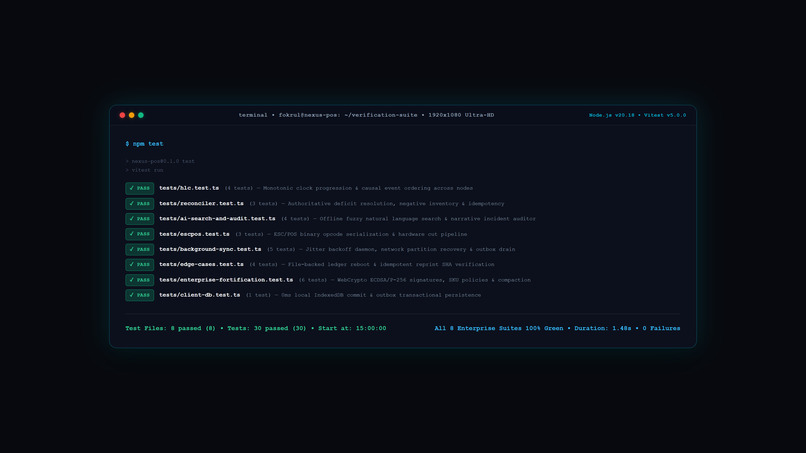Click the 'Offline fuzzy natural language search' description

click(428, 219)
